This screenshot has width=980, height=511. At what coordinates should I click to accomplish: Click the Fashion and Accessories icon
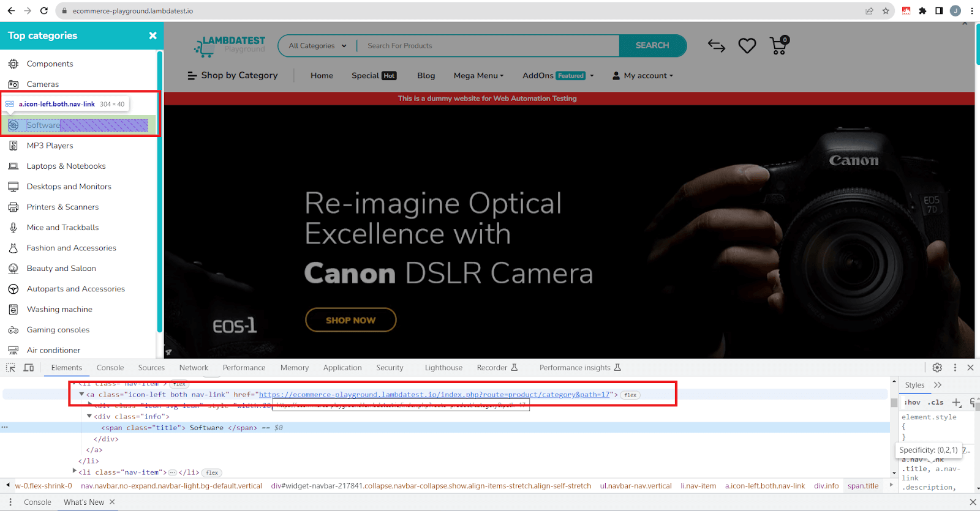[13, 248]
